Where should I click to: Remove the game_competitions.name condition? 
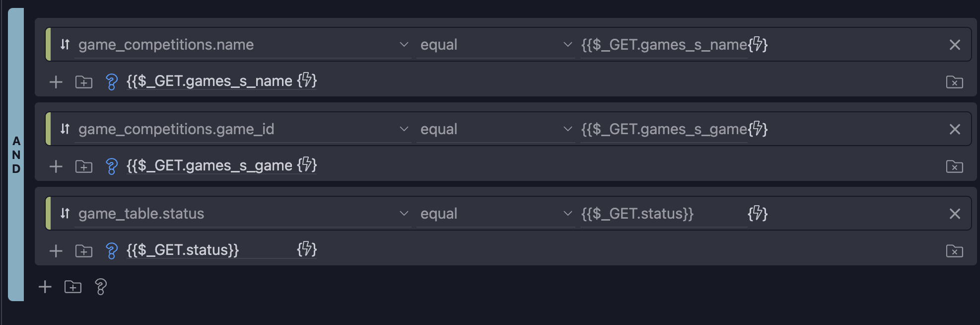(955, 44)
